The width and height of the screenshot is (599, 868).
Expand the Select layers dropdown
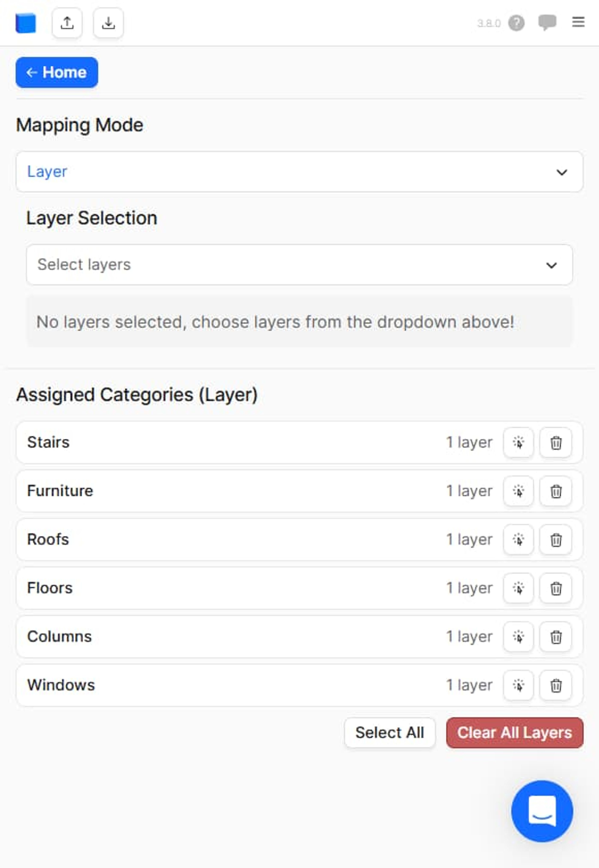tap(299, 265)
